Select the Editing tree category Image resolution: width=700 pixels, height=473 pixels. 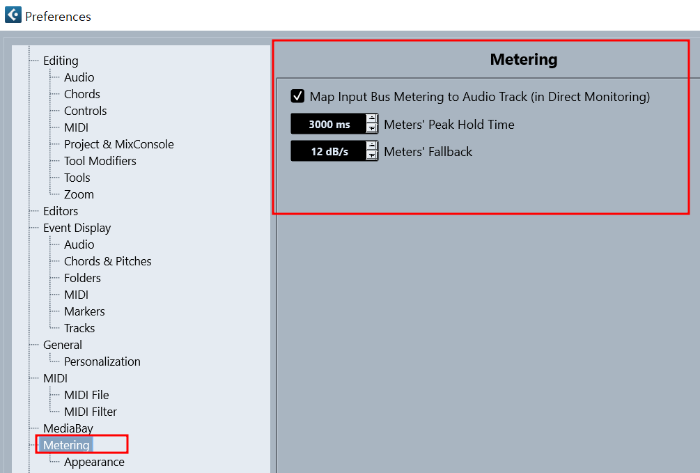61,61
